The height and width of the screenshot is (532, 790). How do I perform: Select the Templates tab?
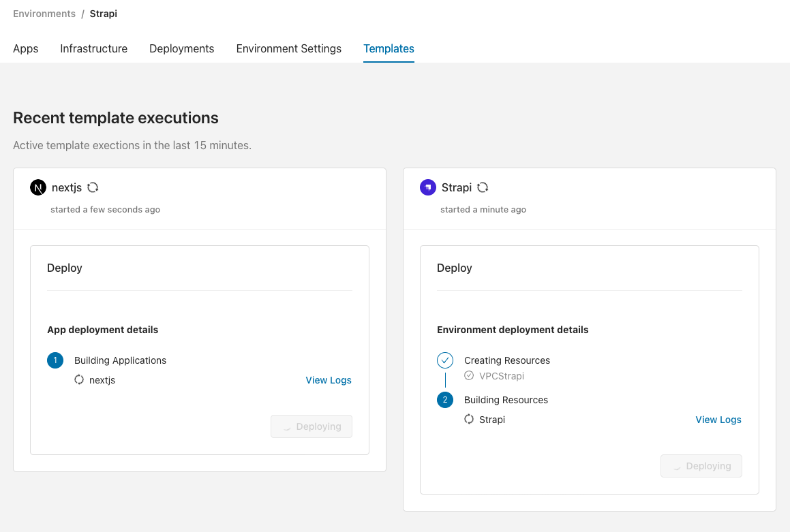pyautogui.click(x=389, y=49)
